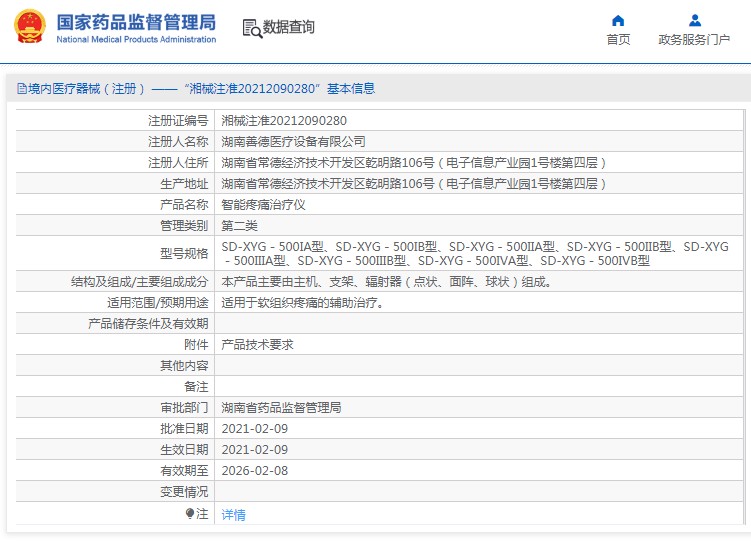Image resolution: width=751 pixels, height=543 pixels.
Task: Open the 政务服务门户 text link
Action: coord(694,40)
